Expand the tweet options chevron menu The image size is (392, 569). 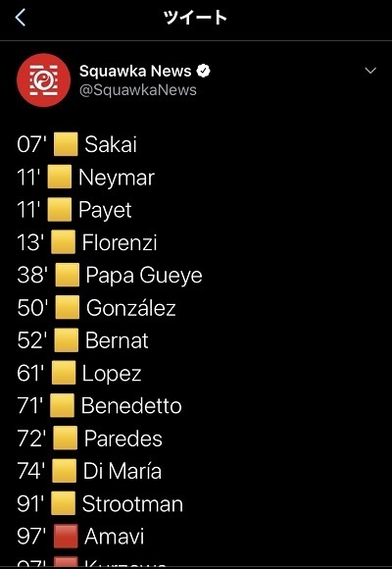[370, 71]
